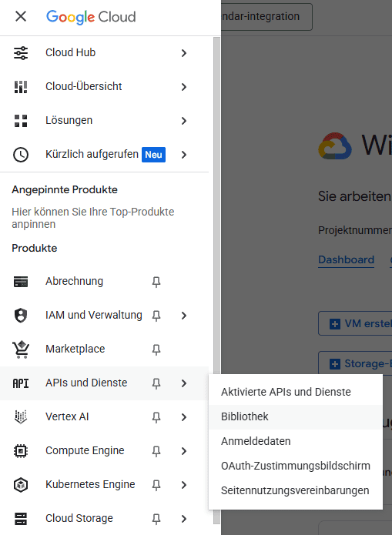Image resolution: width=392 pixels, height=535 pixels.
Task: Close the navigation menu with X
Action: (x=21, y=16)
